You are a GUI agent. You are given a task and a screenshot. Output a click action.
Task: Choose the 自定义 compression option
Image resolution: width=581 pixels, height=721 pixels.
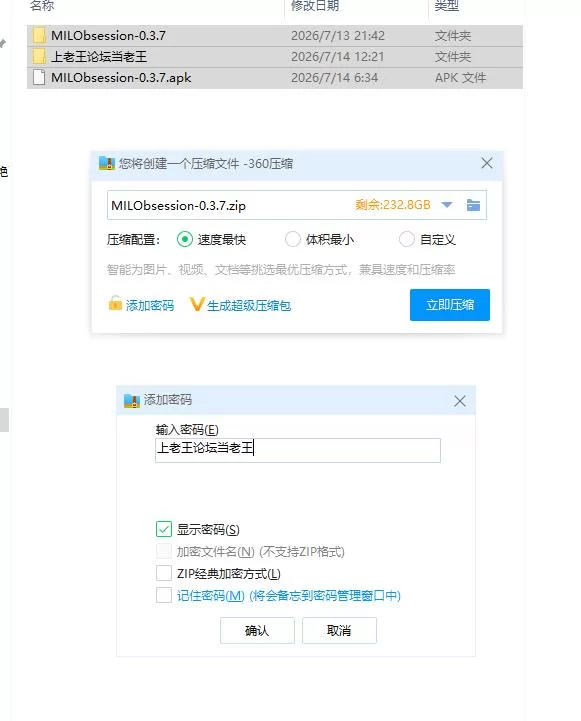pyautogui.click(x=406, y=239)
